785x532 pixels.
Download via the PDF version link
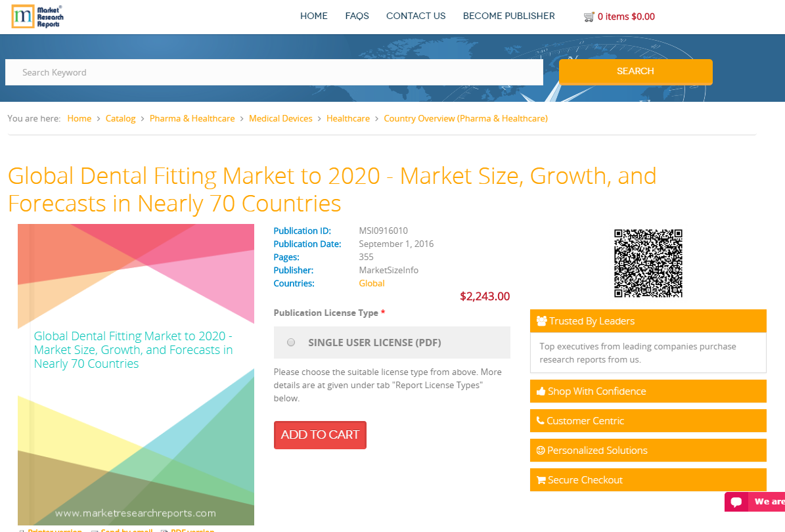[x=191, y=531]
